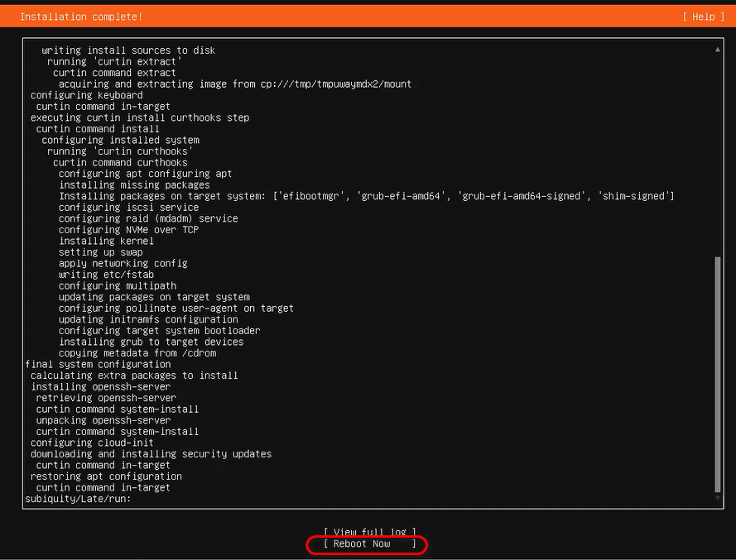The height and width of the screenshot is (560, 736).
Task: Open View full log
Action: [x=369, y=532]
